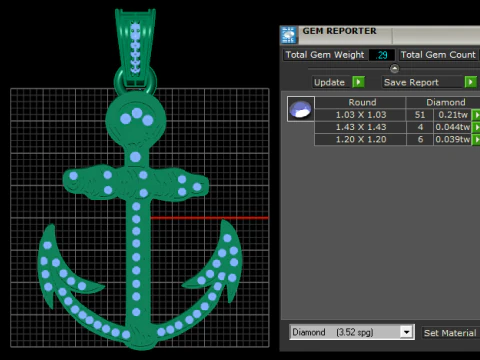Click the Update button
480x360 pixels.
click(332, 82)
